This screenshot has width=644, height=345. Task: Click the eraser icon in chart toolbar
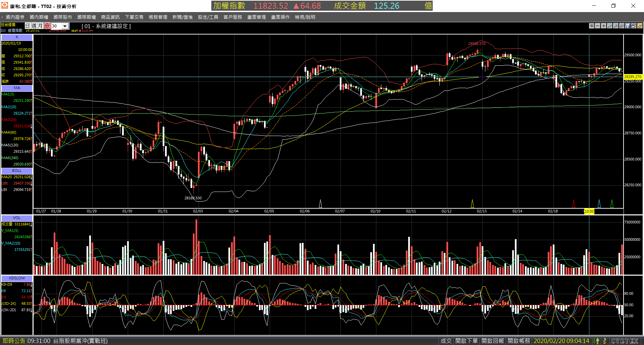622,26
